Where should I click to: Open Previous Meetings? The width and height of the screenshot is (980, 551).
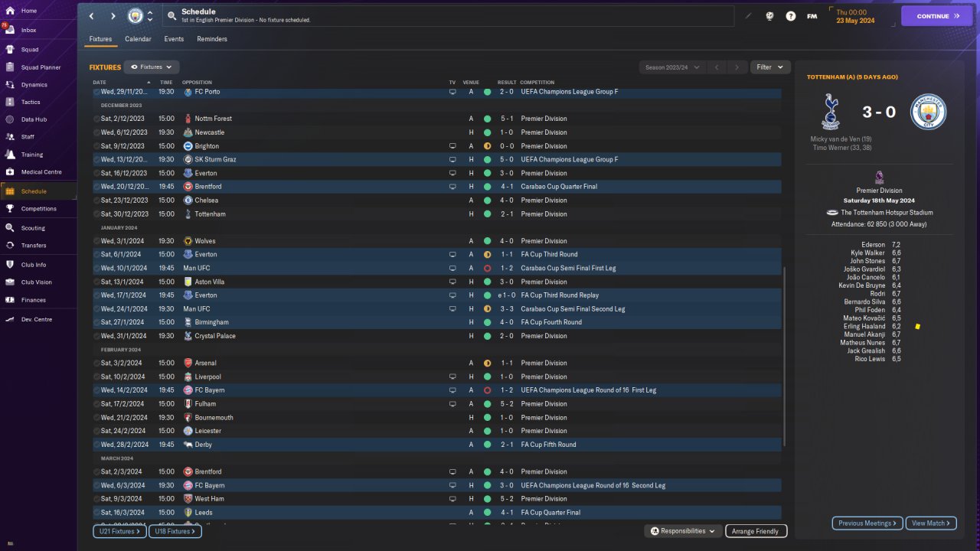coord(867,523)
